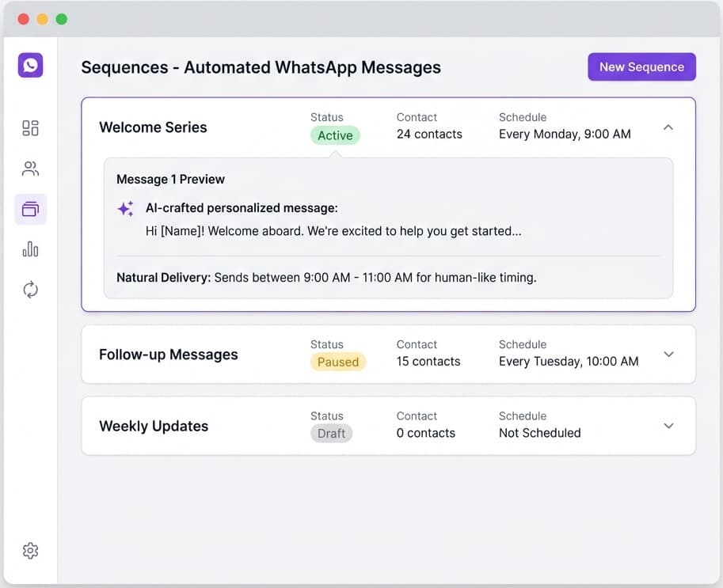Expand the Follow-up Messages sequence
The width and height of the screenshot is (723, 588).
click(x=668, y=354)
